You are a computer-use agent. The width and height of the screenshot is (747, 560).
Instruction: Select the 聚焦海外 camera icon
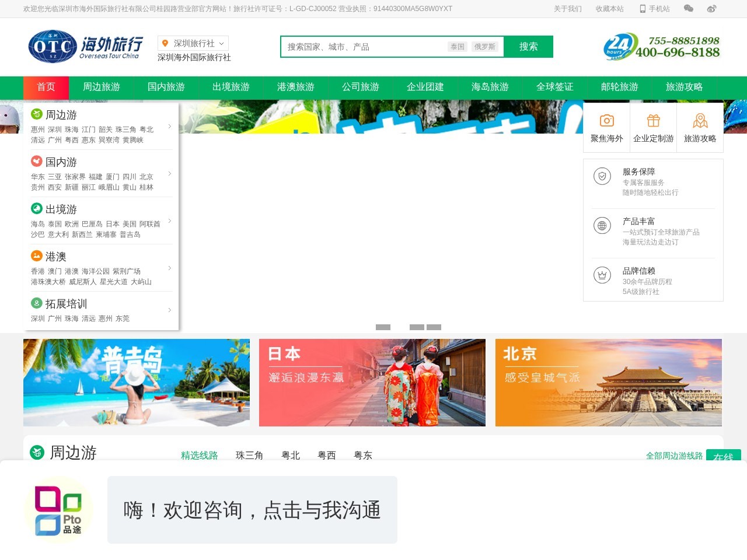[x=606, y=120]
